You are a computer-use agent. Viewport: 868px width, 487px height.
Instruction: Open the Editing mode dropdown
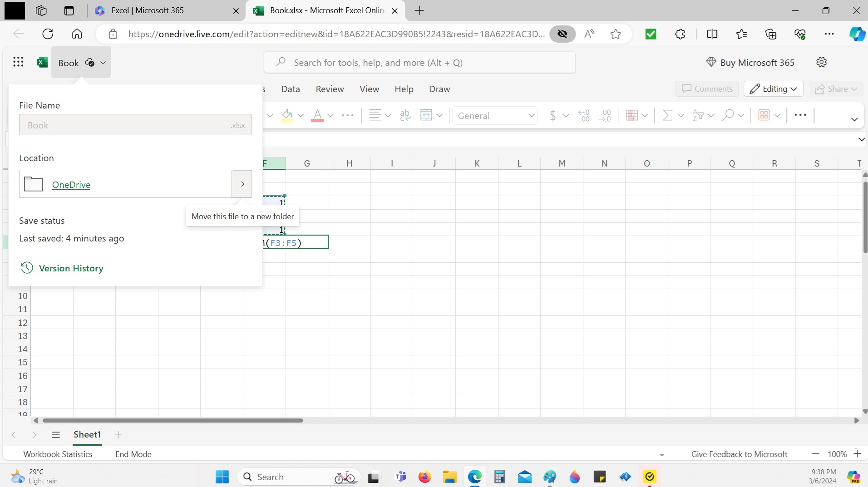[773, 89]
